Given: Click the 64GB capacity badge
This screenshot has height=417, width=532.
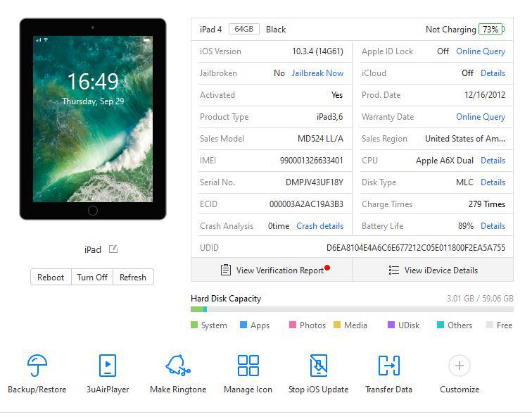Looking at the screenshot, I should [x=244, y=29].
